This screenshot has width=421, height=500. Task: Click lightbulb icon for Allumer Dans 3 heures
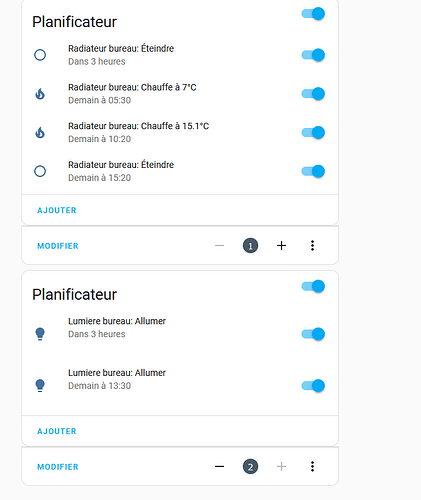pos(40,334)
